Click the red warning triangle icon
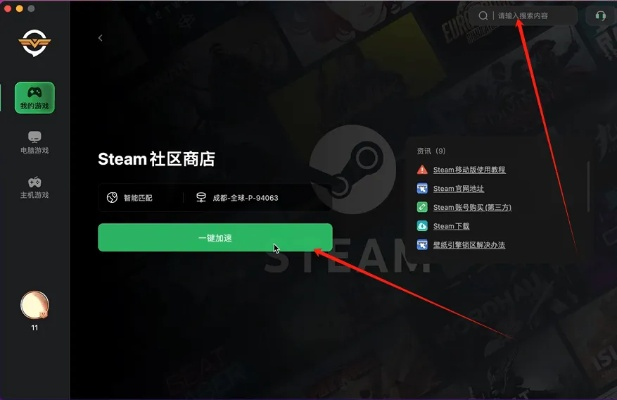 point(422,170)
